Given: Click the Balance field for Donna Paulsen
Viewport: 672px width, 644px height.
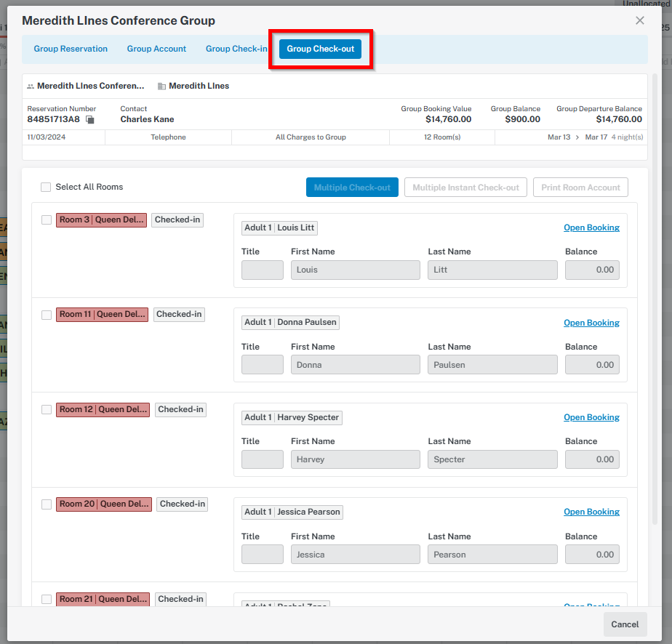Looking at the screenshot, I should click(592, 365).
